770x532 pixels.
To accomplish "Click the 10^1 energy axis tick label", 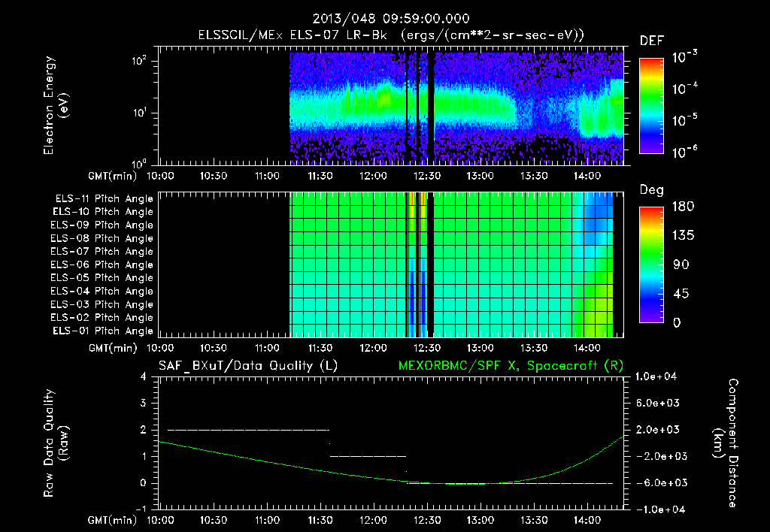I will click(139, 113).
